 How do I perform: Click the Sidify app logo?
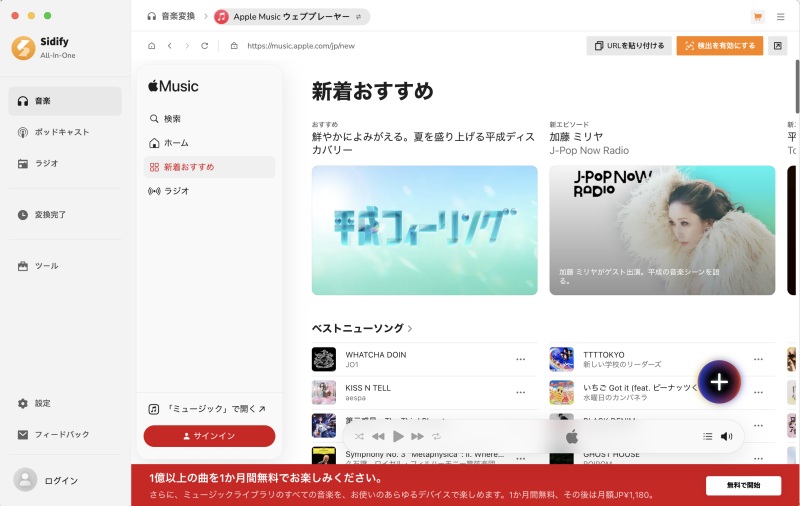pyautogui.click(x=23, y=48)
